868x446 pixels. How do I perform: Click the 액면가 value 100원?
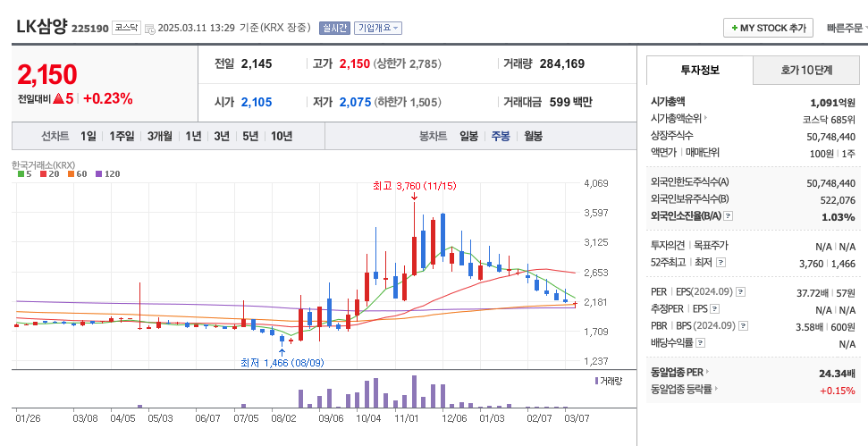pyautogui.click(x=822, y=153)
